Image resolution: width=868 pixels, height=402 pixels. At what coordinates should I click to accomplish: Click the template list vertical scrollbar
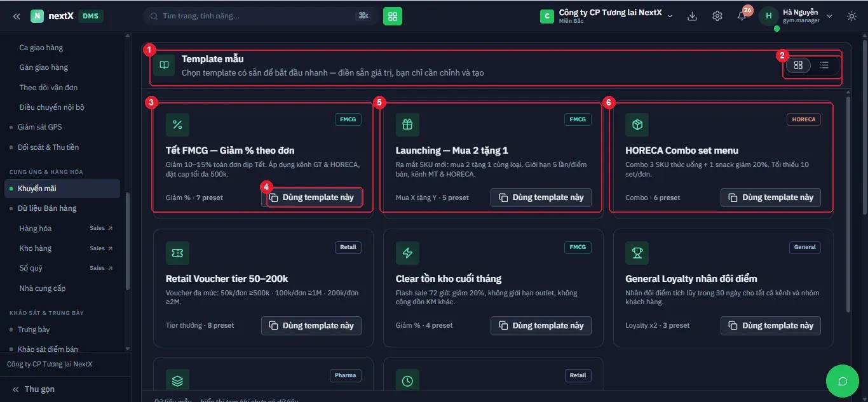pos(848,203)
